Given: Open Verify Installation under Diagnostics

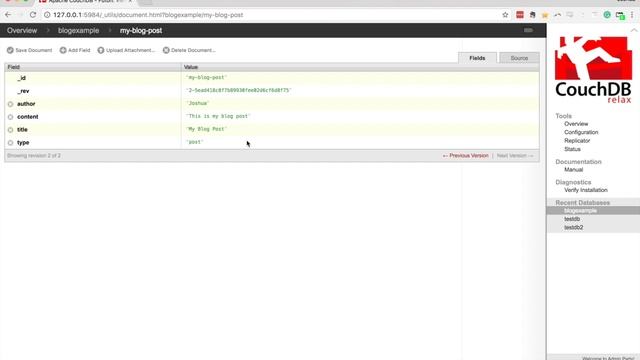Looking at the screenshot, I should (585, 190).
